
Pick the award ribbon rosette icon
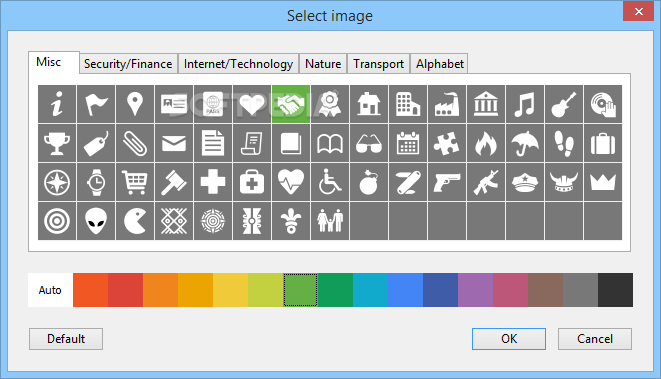(330, 104)
